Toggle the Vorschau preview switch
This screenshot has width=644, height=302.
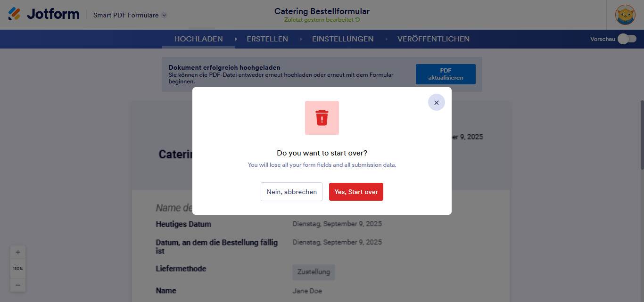(x=627, y=39)
